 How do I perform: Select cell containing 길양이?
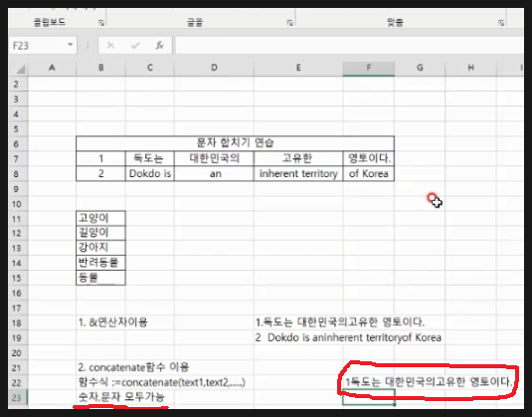click(x=100, y=233)
